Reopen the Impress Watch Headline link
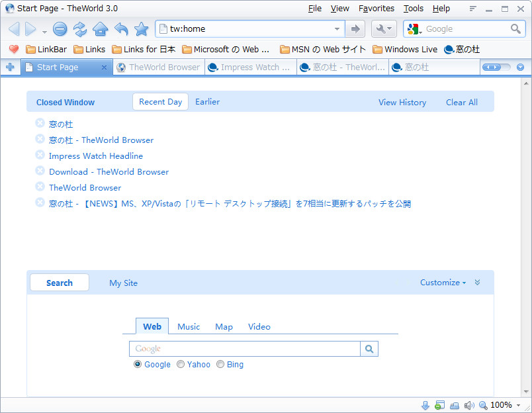Image resolution: width=532 pixels, height=413 pixels. [96, 156]
